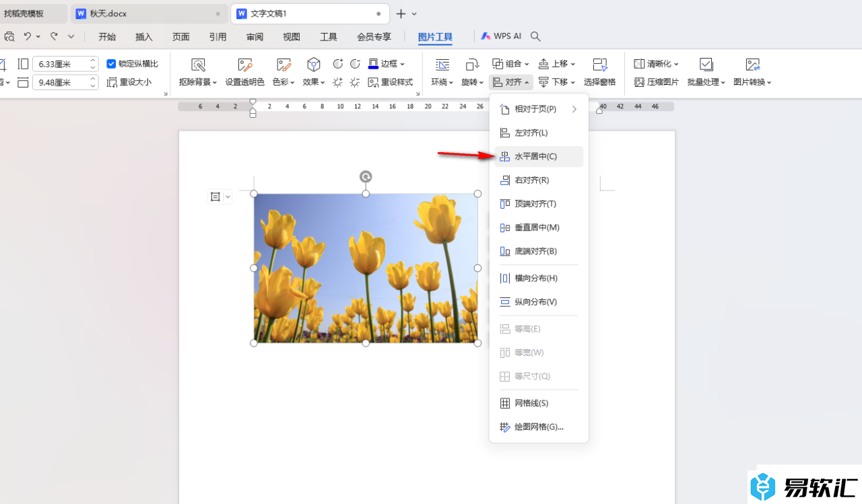The height and width of the screenshot is (504, 862).
Task: Click the WPS AI button
Action: point(502,36)
